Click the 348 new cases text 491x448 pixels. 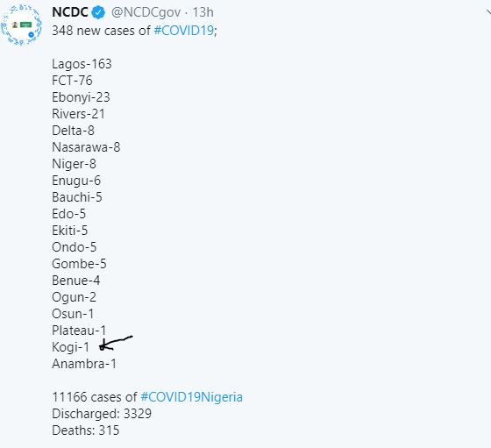(x=101, y=31)
